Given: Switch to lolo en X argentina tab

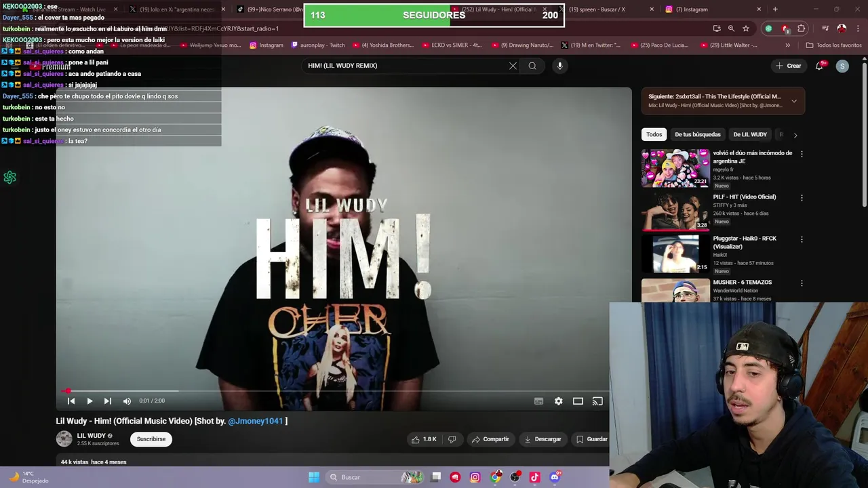Looking at the screenshot, I should point(176,9).
